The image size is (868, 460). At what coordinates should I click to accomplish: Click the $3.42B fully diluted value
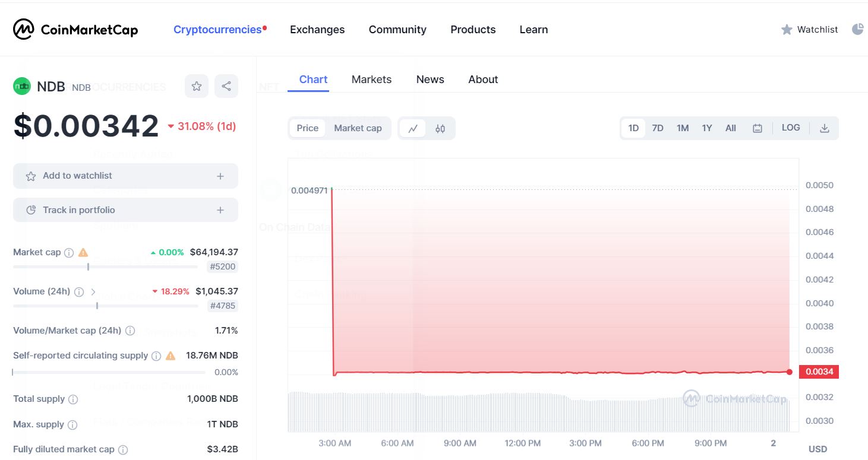pyautogui.click(x=223, y=449)
